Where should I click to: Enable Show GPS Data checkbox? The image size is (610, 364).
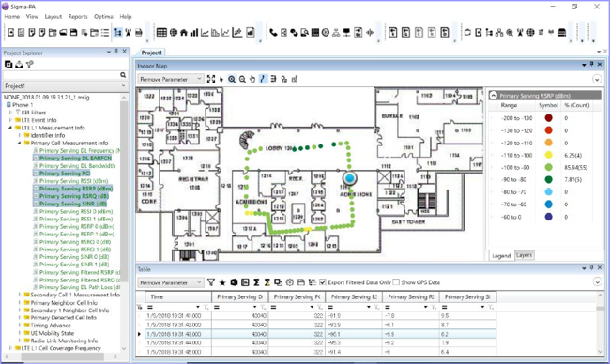click(x=396, y=282)
